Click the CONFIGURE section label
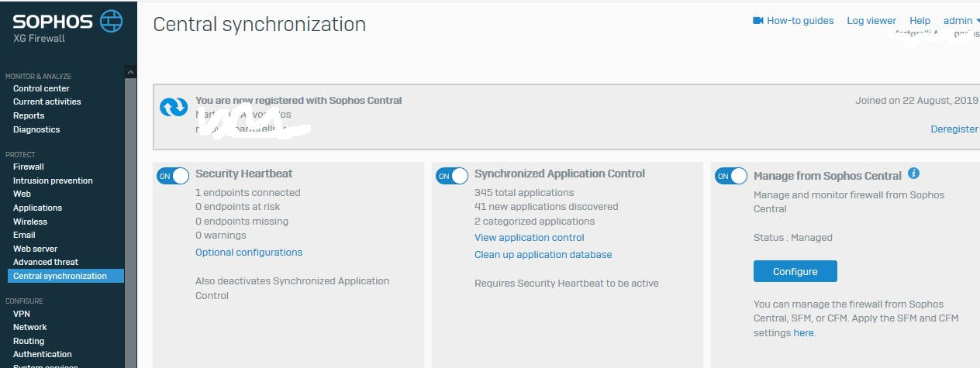980x368 pixels. pyautogui.click(x=24, y=301)
